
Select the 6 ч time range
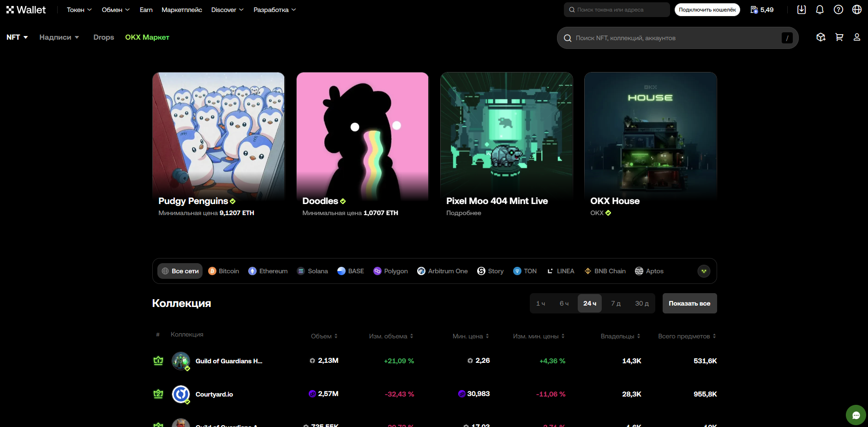[x=564, y=303]
